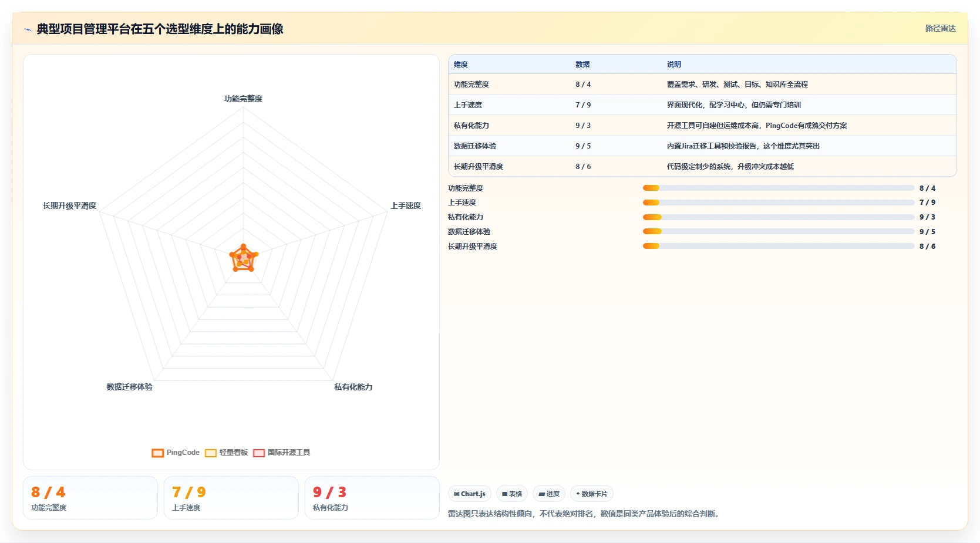Click the 功能完整度 label in the progress list
Viewport: 980px width, 543px height.
[x=466, y=188]
